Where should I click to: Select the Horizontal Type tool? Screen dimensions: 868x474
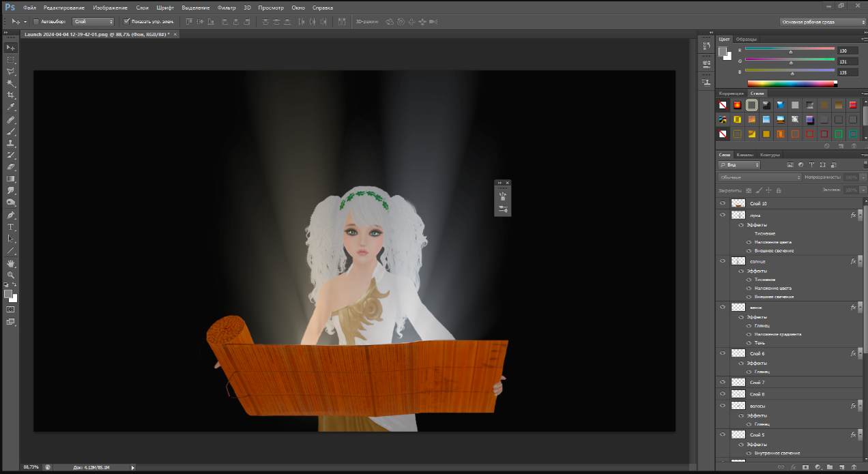11,227
